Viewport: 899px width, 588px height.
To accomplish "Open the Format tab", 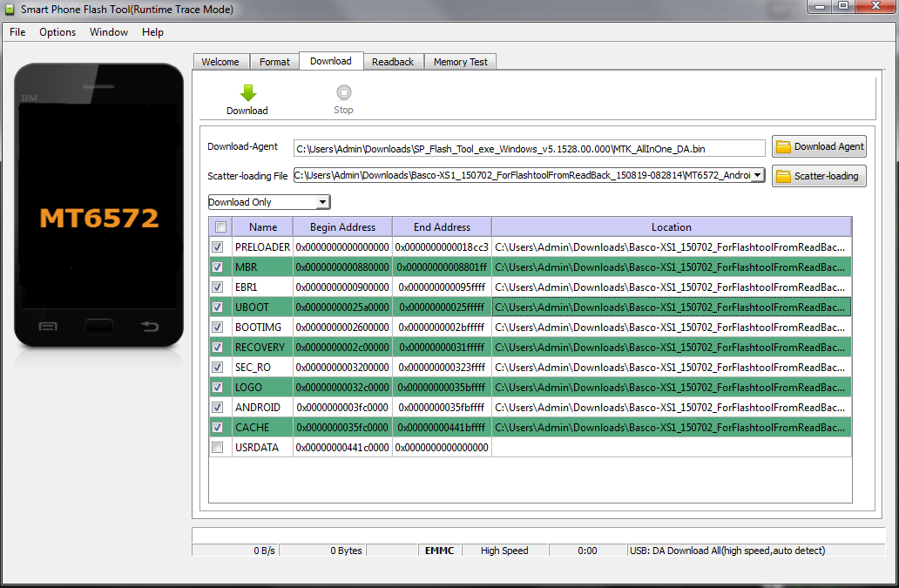I will 274,62.
